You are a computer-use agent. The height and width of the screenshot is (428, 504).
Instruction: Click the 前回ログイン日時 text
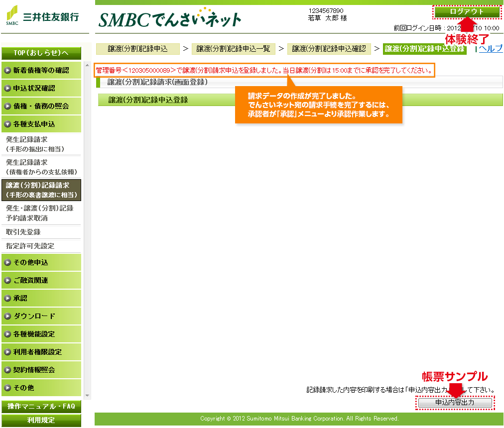pos(446,28)
